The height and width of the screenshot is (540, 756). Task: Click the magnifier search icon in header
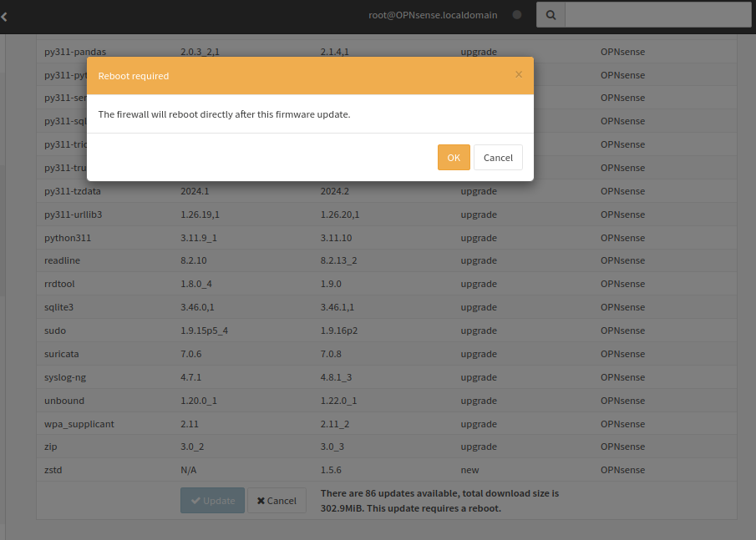pos(551,15)
